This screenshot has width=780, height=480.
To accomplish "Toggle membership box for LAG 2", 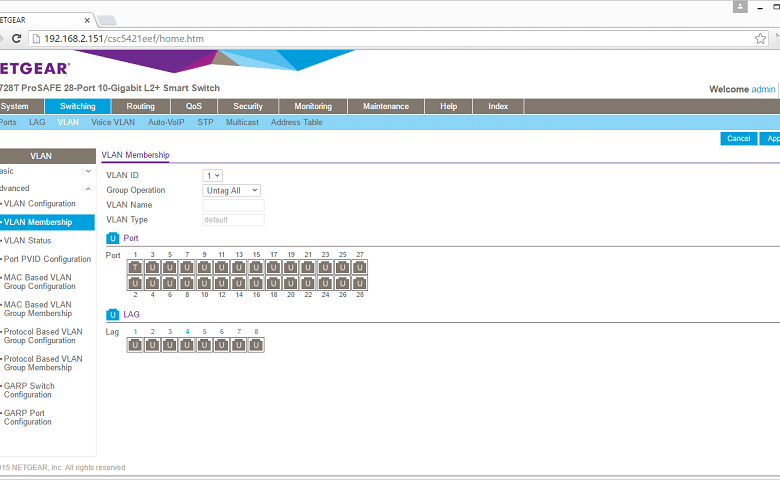I will coord(153,345).
